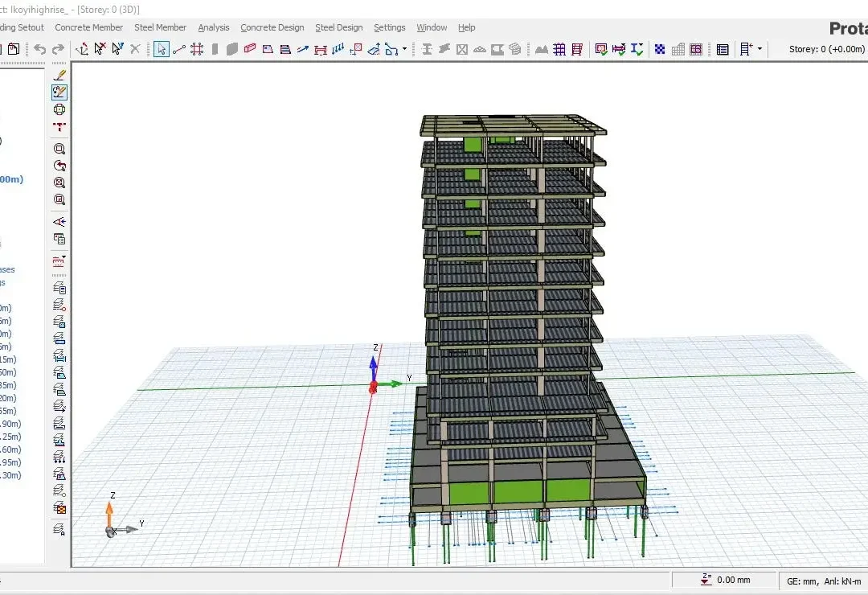Click the eye view settings icon
868x595 pixels.
59,222
